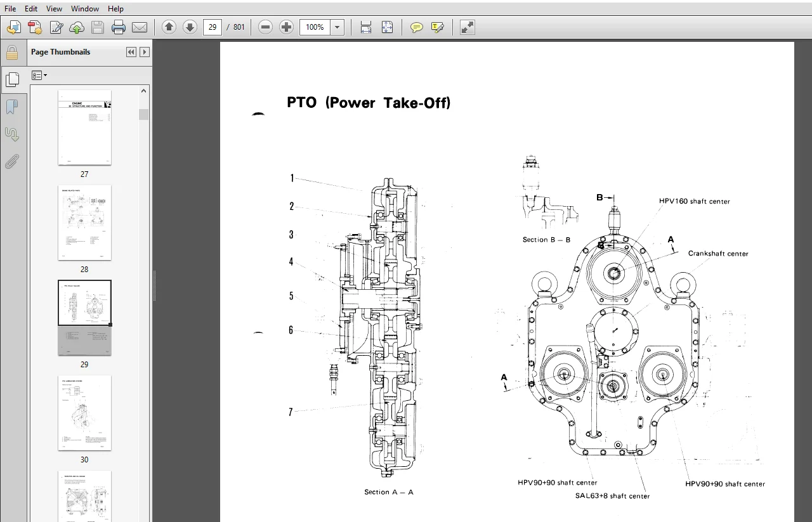The image size is (812, 522).
Task: Click the 'SAL63+8 shaft center' label
Action: click(x=612, y=496)
